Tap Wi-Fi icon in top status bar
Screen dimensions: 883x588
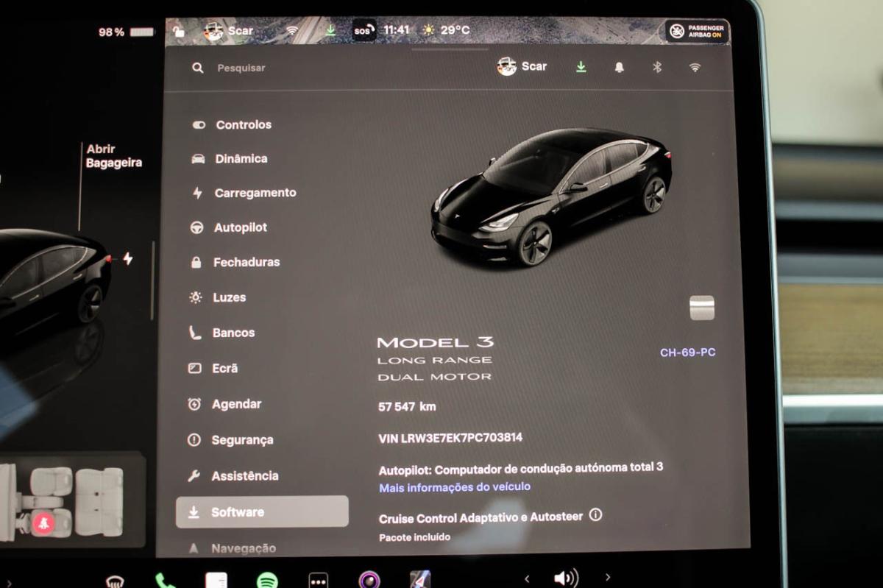coord(292,31)
